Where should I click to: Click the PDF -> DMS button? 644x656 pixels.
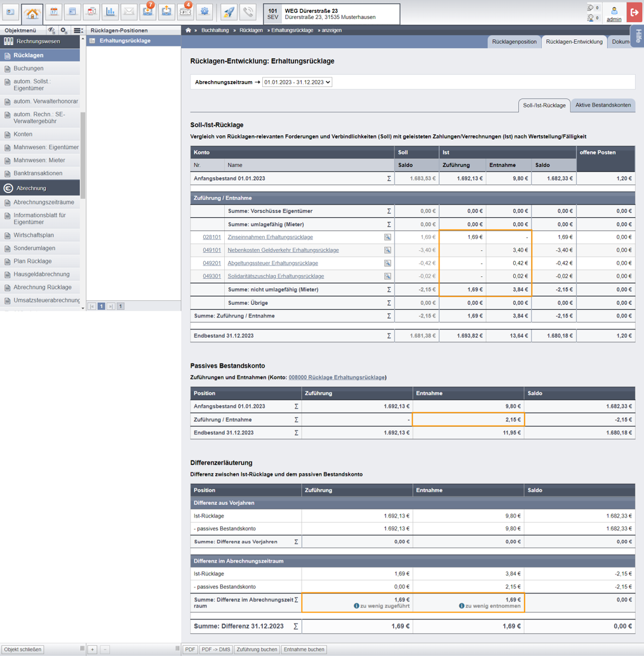[216, 649]
